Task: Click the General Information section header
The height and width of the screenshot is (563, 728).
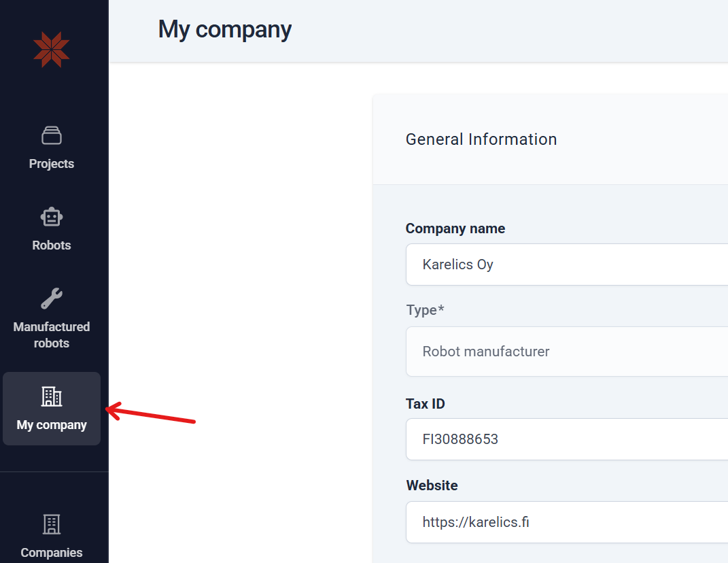Action: 481,139
